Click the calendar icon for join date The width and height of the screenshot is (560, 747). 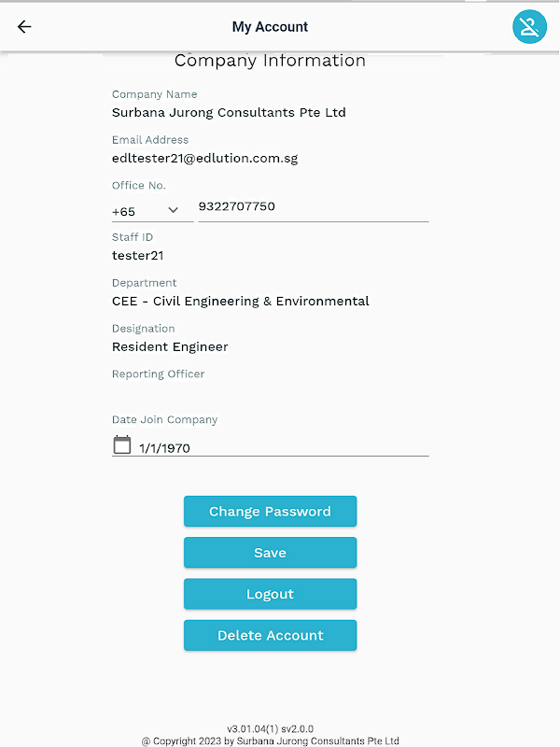(x=122, y=445)
